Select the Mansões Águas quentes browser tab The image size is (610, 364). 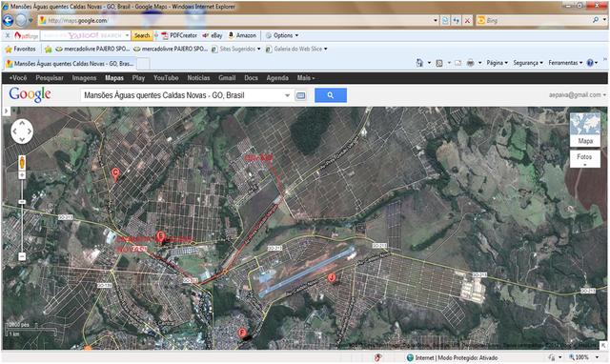coord(71,64)
